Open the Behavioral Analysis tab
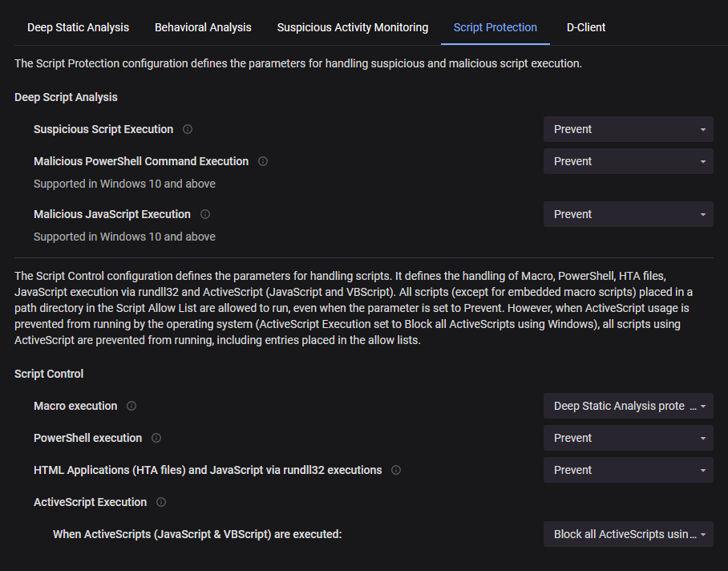Image resolution: width=728 pixels, height=571 pixels. (x=203, y=27)
